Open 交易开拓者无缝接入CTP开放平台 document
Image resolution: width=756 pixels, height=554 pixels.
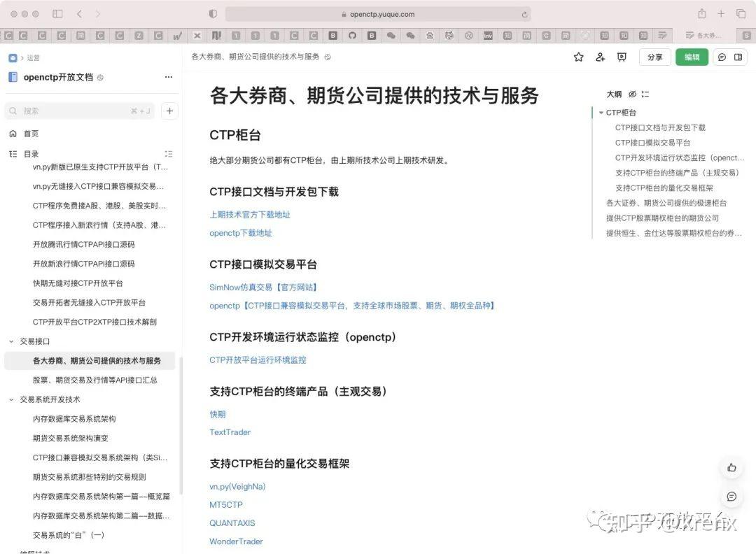coord(89,303)
